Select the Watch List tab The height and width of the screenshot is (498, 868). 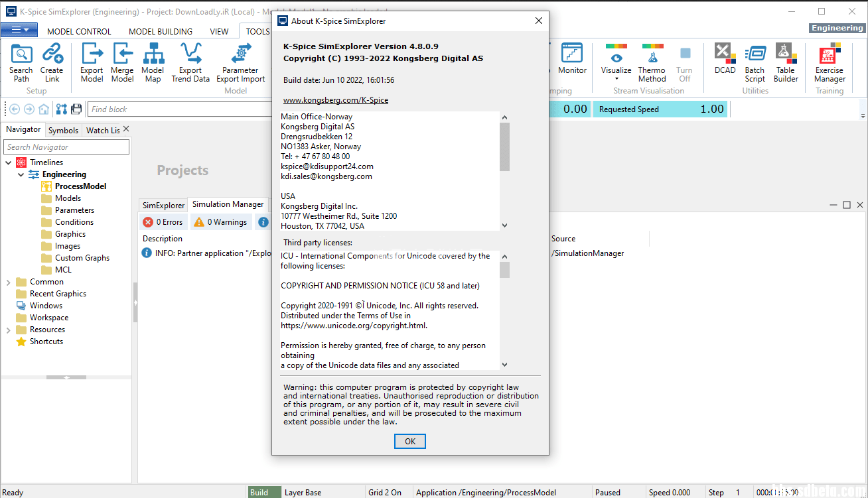[103, 131]
